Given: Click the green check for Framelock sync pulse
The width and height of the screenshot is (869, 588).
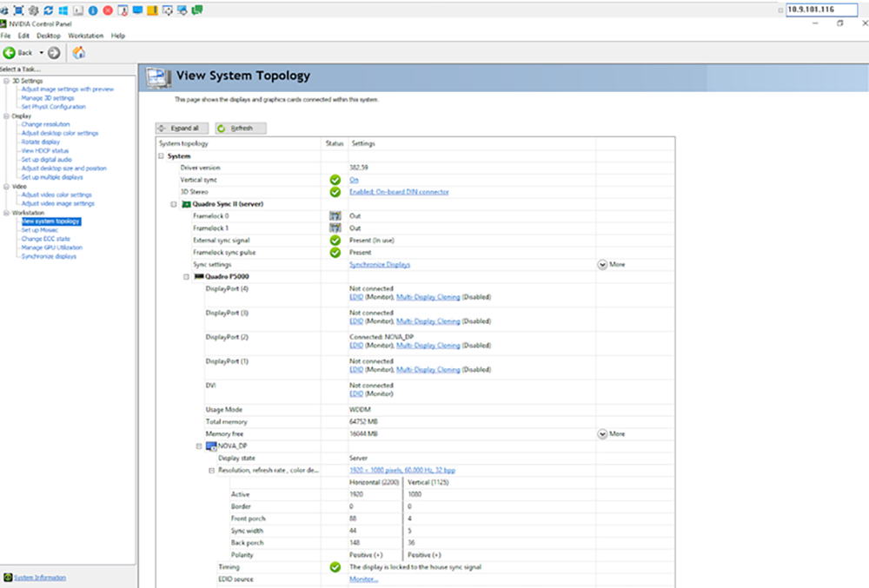Looking at the screenshot, I should 335,253.
